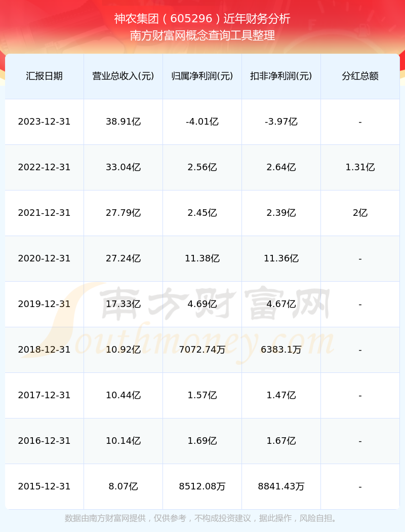Viewport: 405px width, 532px height.
Task: Select the dividend value 2亿
Action: pyautogui.click(x=360, y=213)
